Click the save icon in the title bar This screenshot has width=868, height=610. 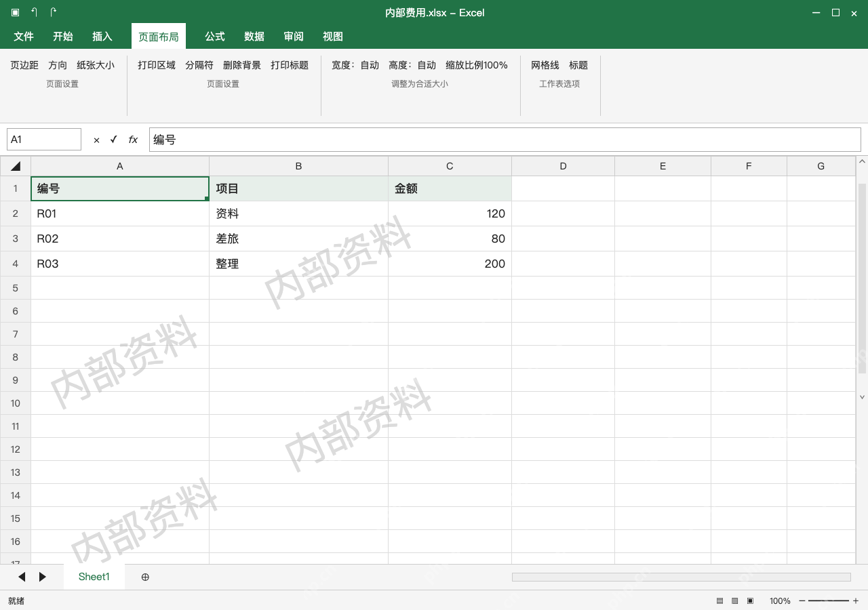point(15,12)
